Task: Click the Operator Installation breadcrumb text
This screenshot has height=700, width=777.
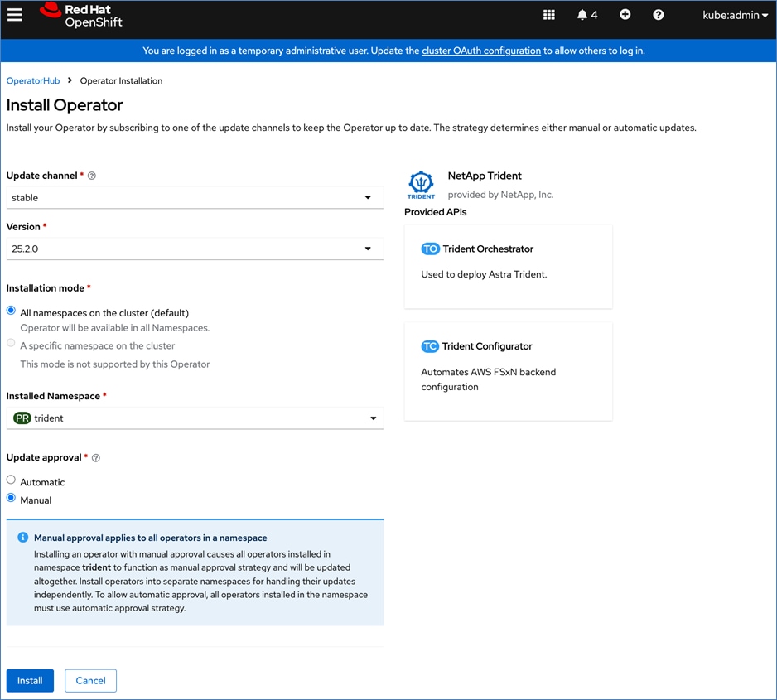Action: (x=122, y=80)
